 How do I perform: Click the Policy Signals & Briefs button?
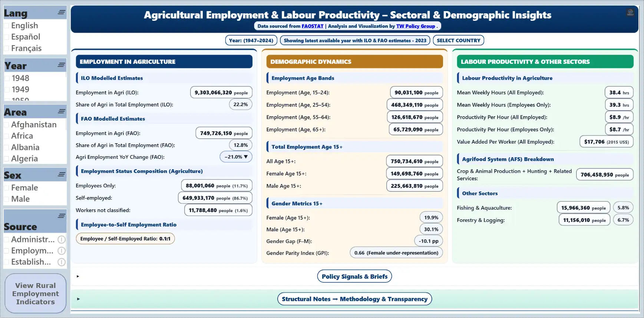pyautogui.click(x=354, y=276)
